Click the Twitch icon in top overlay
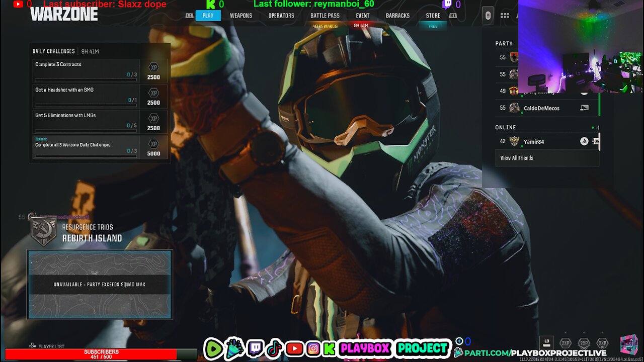The image size is (644, 362). click(447, 5)
